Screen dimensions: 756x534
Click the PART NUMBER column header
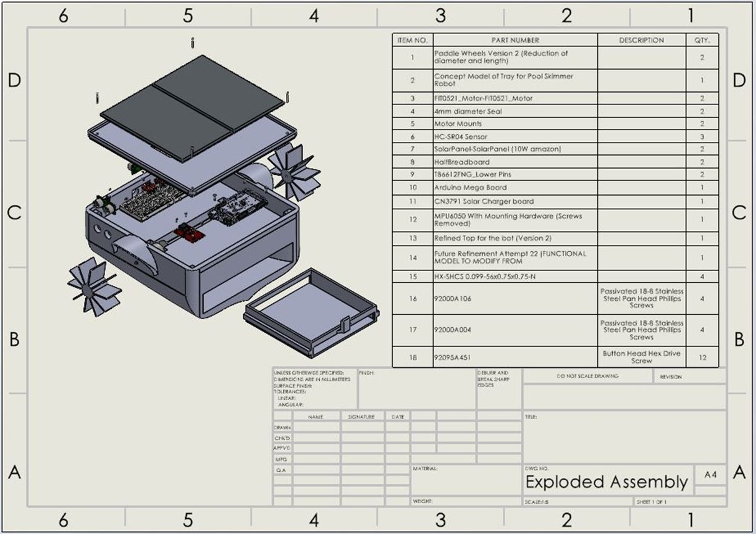pos(515,40)
